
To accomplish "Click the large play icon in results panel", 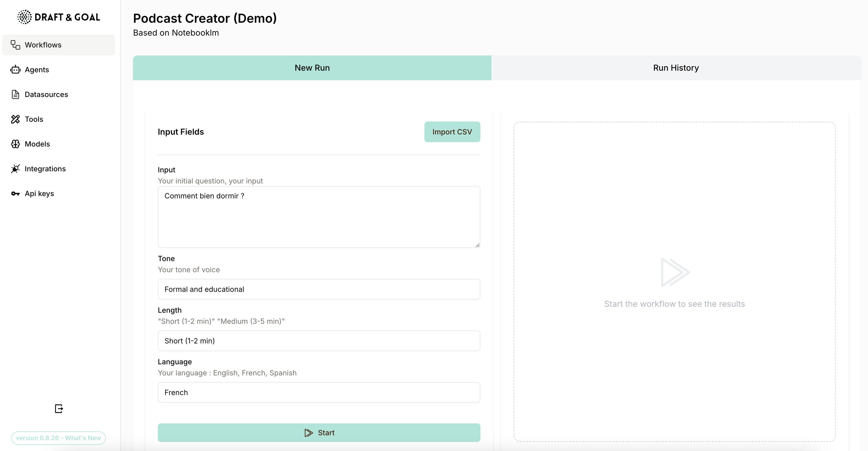I will [x=675, y=272].
